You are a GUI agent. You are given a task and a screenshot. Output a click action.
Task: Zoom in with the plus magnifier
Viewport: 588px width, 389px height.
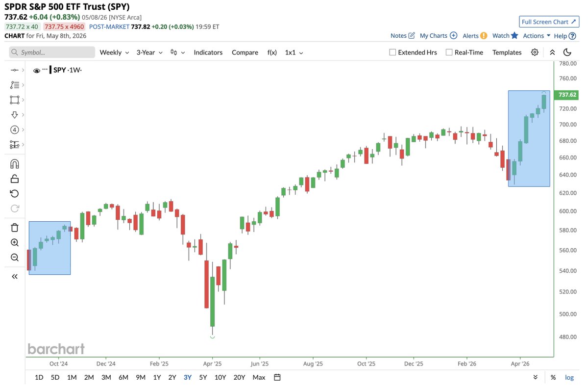(14, 242)
